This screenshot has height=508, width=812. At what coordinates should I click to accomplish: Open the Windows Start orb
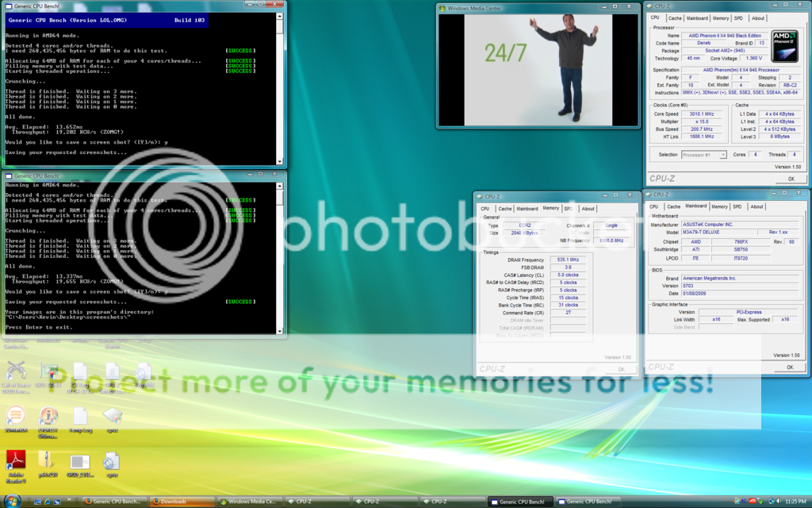11,500
